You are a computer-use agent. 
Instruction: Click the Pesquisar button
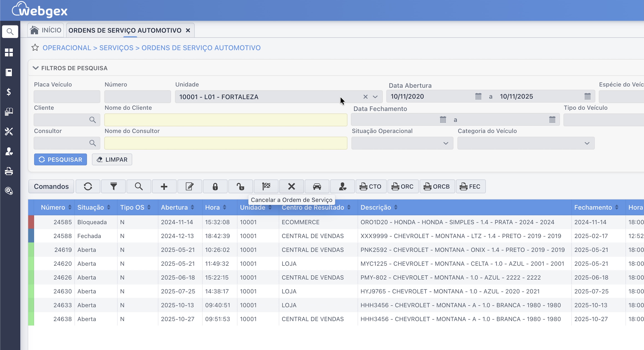(x=60, y=159)
